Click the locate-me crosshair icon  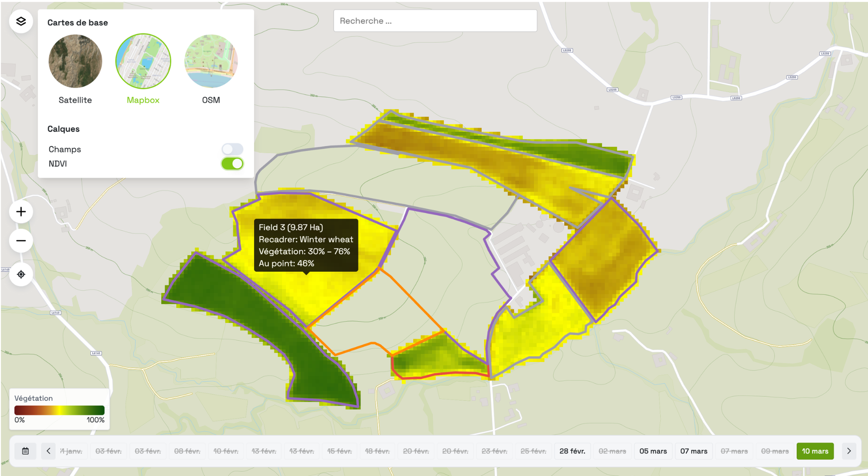tap(21, 274)
